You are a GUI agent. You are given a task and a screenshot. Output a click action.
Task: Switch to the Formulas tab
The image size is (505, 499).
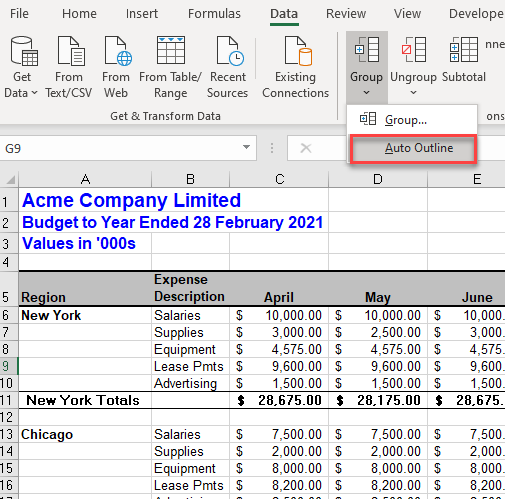[x=214, y=14]
